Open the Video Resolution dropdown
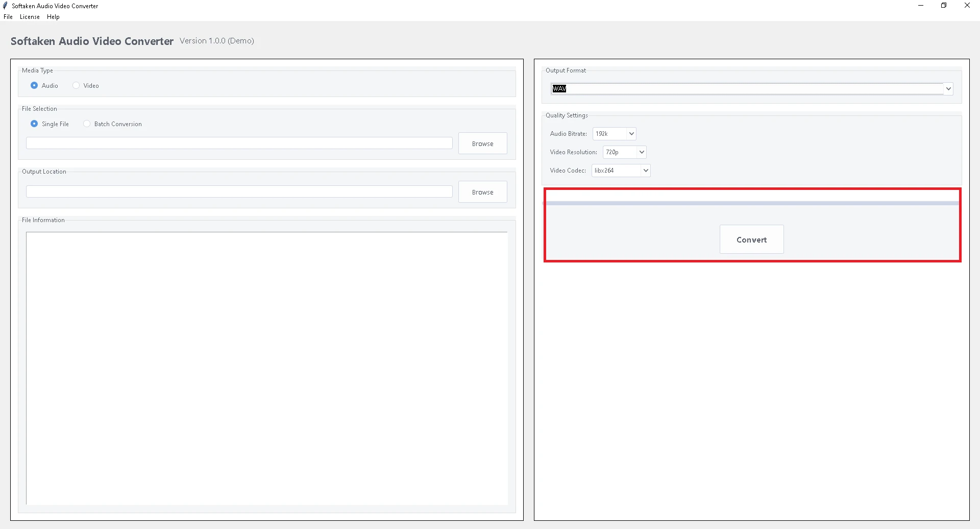980x529 pixels. pyautogui.click(x=641, y=152)
